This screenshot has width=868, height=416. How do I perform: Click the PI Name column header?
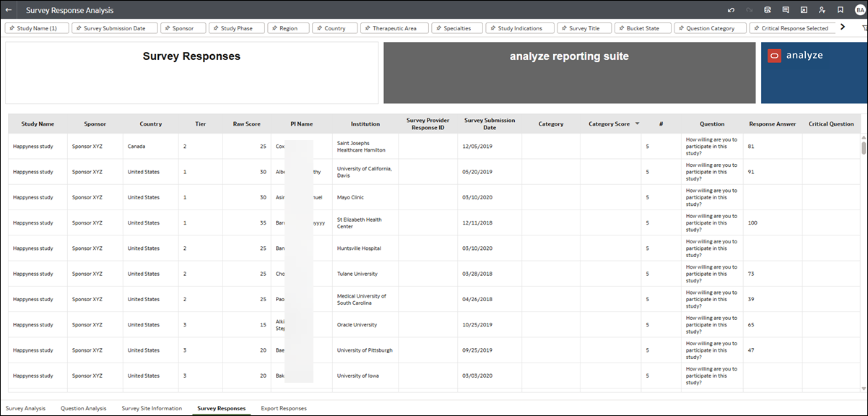(302, 123)
